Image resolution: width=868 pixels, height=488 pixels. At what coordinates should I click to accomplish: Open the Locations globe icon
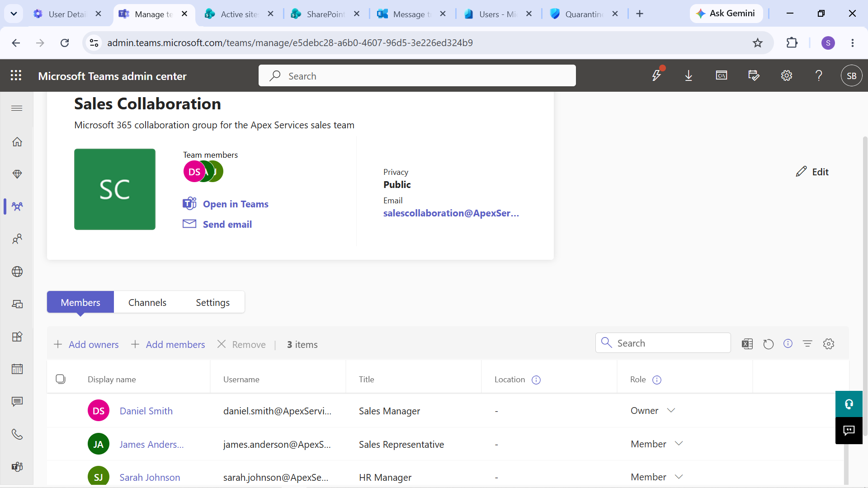point(17,272)
